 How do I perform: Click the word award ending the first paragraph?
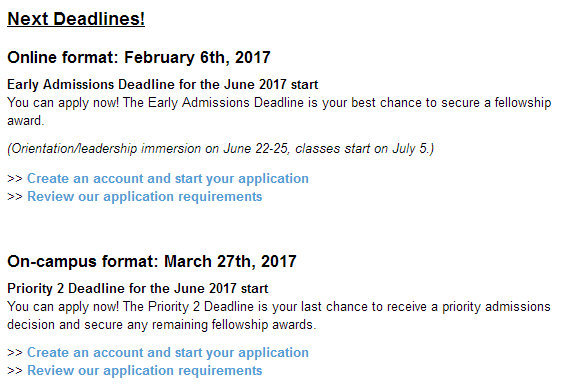24,121
